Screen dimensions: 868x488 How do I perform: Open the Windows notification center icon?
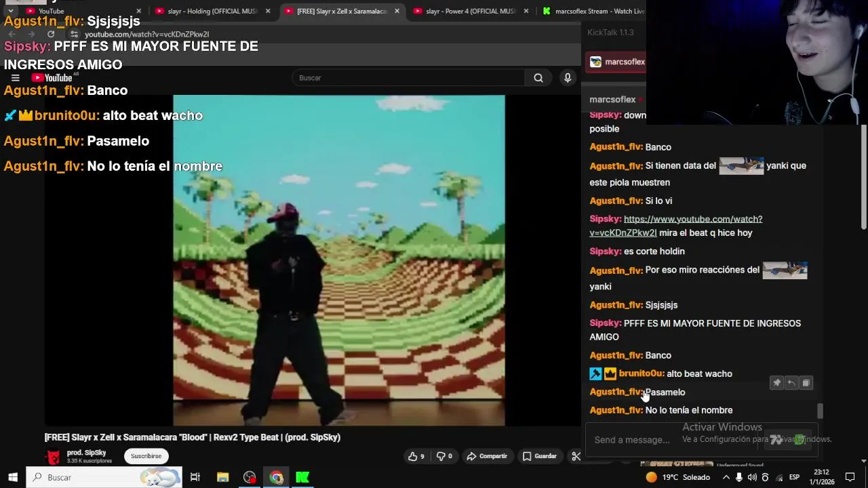[850, 477]
